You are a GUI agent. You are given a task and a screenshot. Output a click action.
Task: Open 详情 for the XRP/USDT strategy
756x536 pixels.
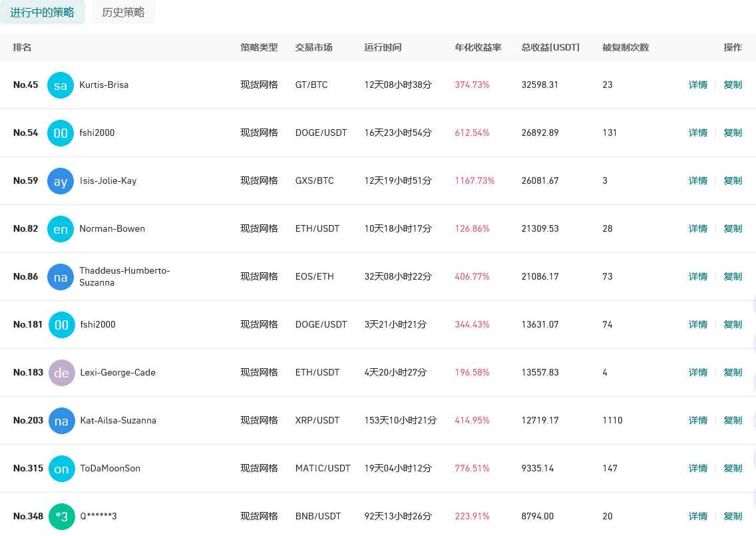pos(697,420)
